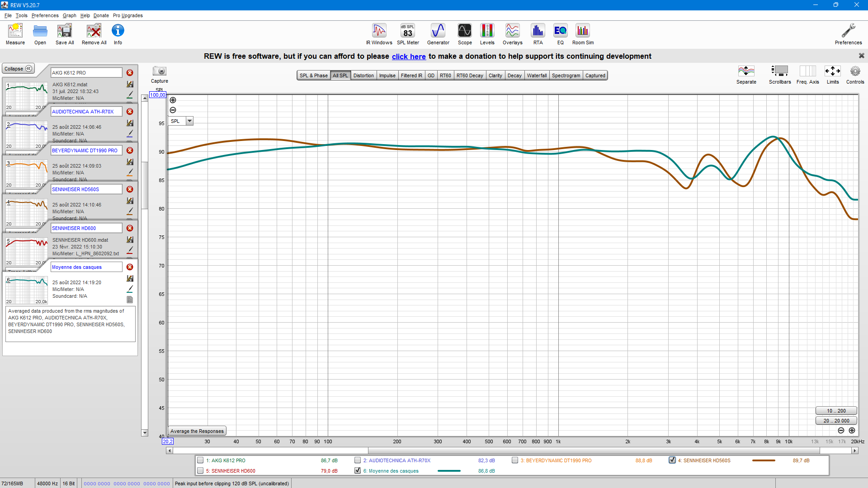Follow the 'click here' donation link

409,56
